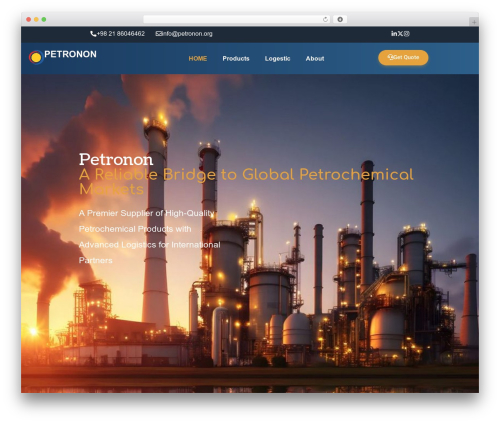Minimize window with yellow button
The height and width of the screenshot is (423, 500).
(36, 20)
